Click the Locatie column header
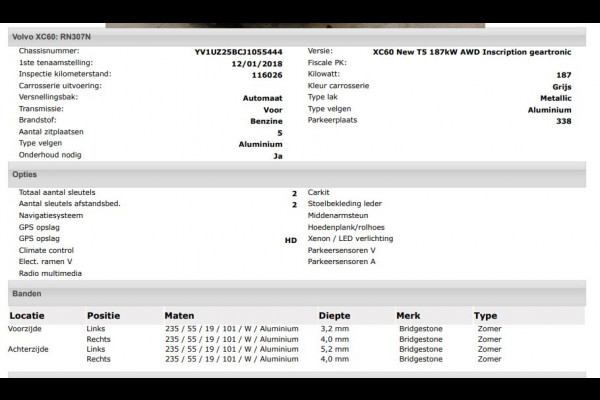Viewport: 600px width, 400px height. pos(27,316)
